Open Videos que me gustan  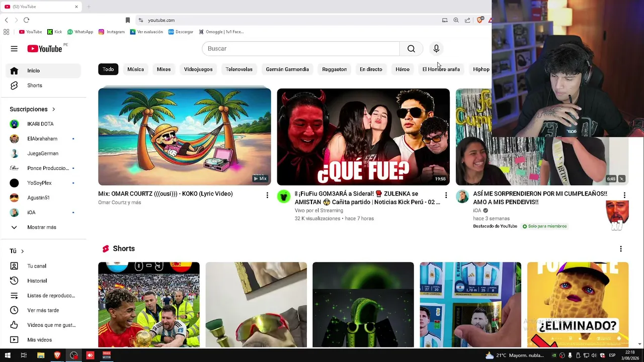(x=43, y=325)
